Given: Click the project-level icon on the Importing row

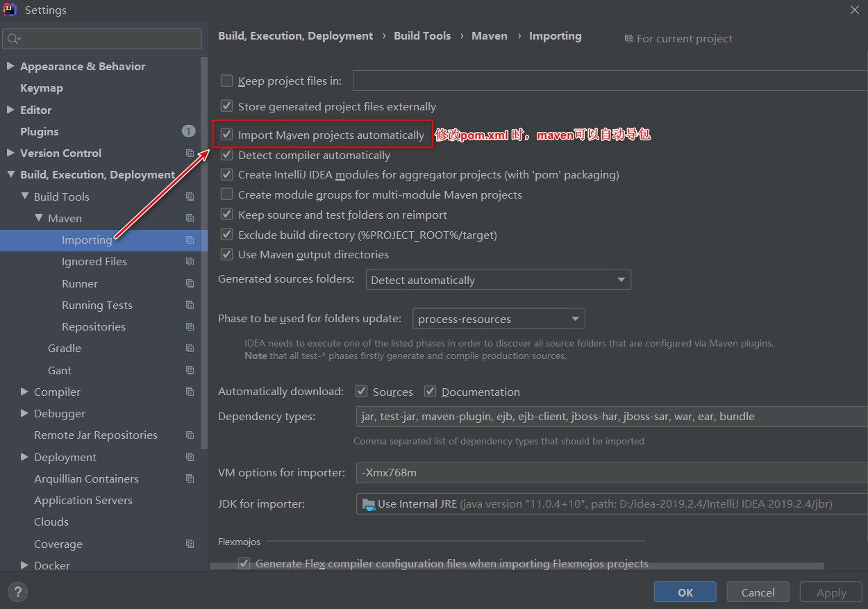Looking at the screenshot, I should click(190, 240).
